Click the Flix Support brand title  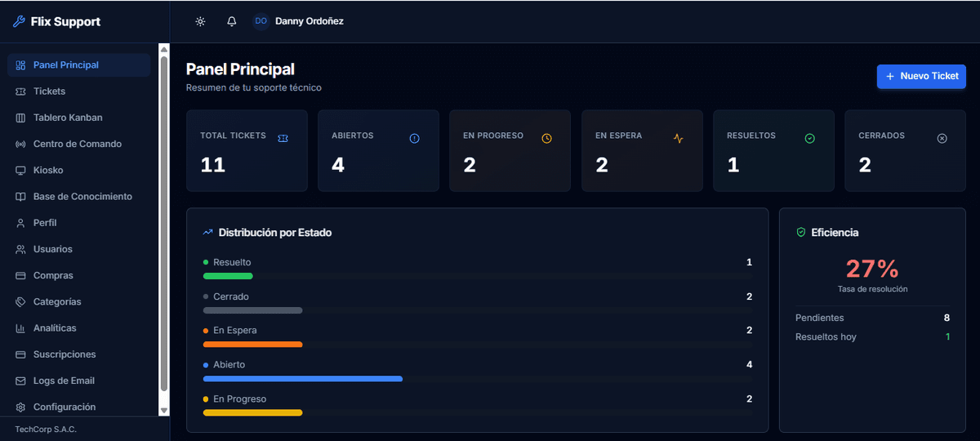65,22
